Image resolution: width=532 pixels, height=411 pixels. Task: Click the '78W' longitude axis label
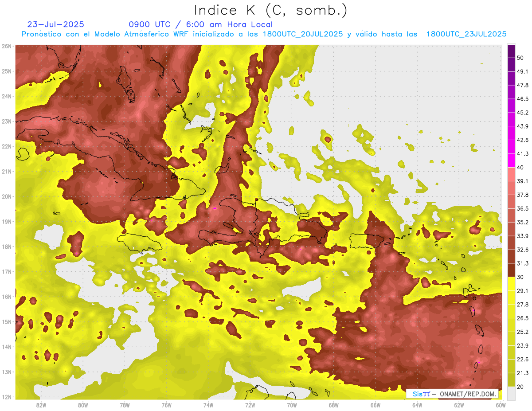[x=125, y=405]
